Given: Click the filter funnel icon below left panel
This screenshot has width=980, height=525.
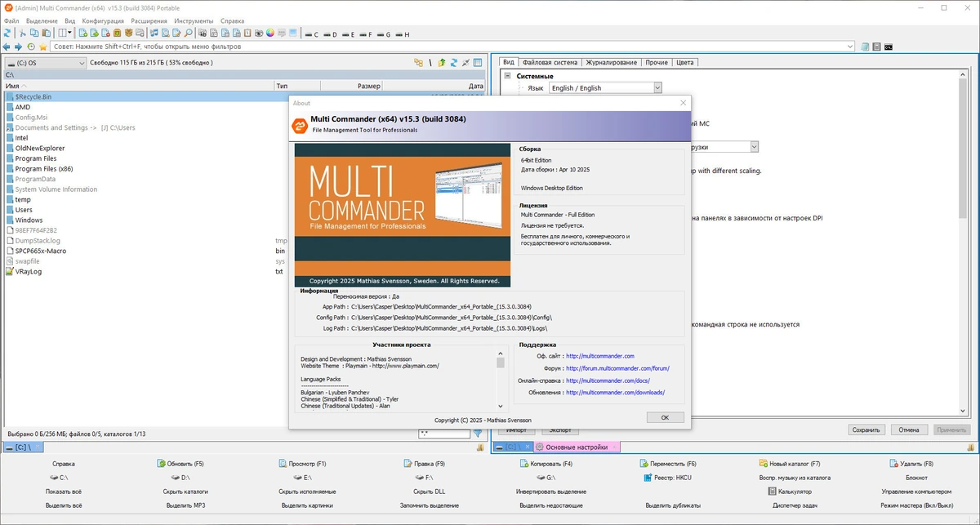Looking at the screenshot, I should [479, 434].
